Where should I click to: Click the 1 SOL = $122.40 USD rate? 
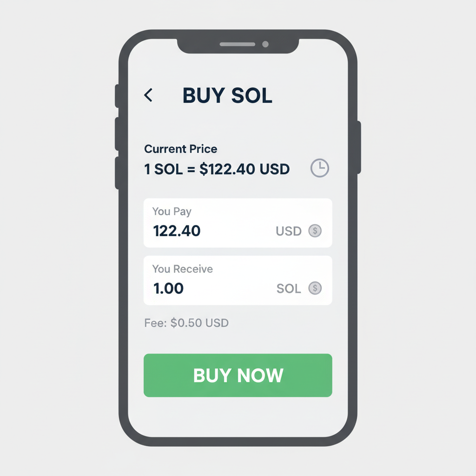click(217, 169)
